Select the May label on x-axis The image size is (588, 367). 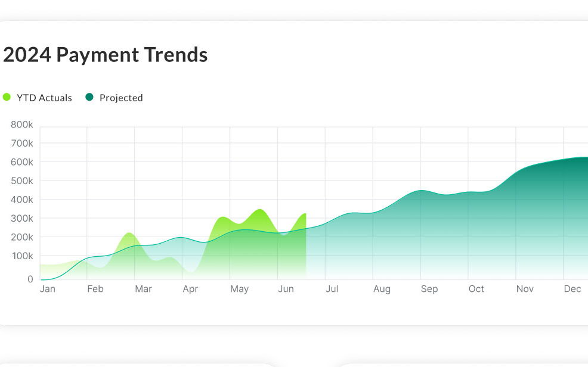pyautogui.click(x=239, y=289)
